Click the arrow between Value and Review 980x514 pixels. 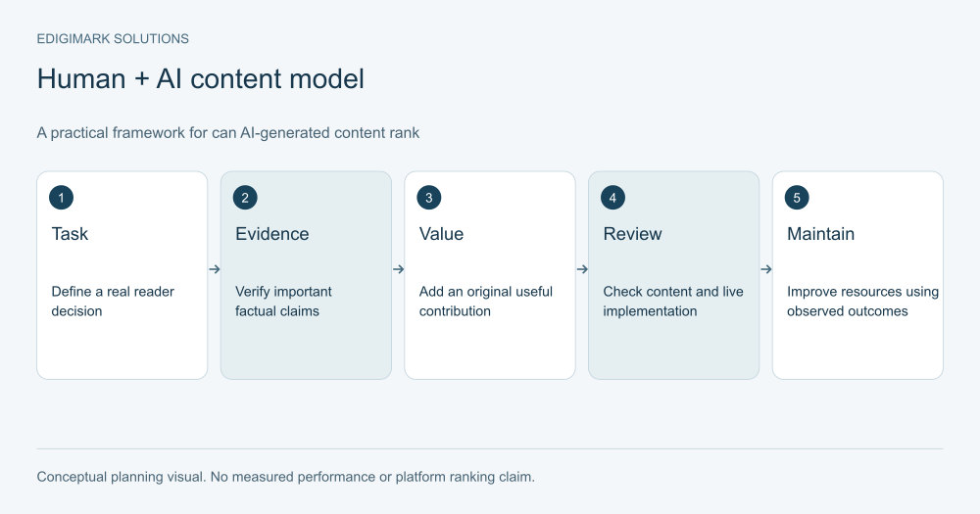coord(582,269)
